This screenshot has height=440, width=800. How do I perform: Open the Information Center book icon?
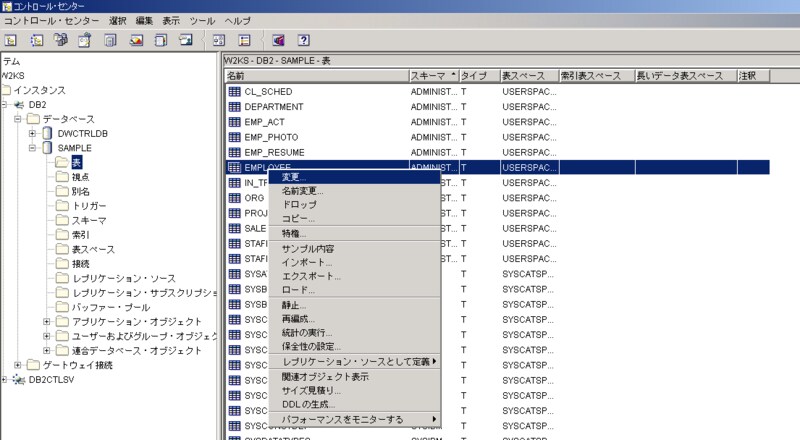(278, 40)
